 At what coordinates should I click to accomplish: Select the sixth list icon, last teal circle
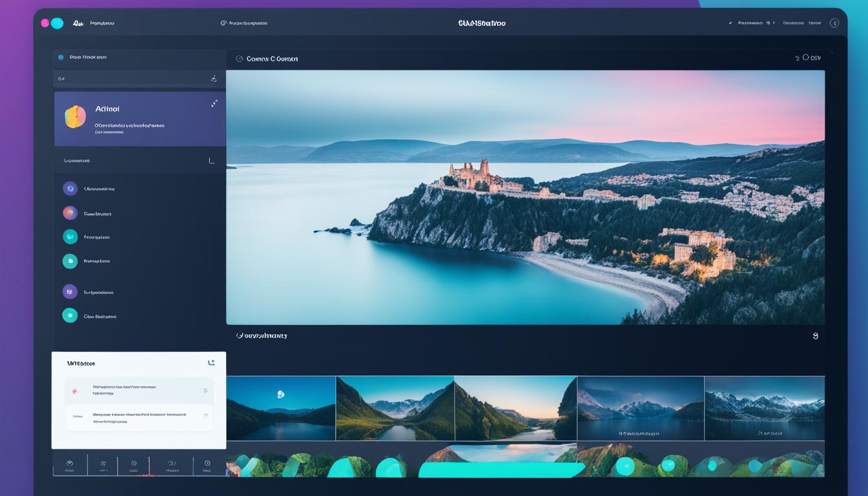[x=70, y=315]
